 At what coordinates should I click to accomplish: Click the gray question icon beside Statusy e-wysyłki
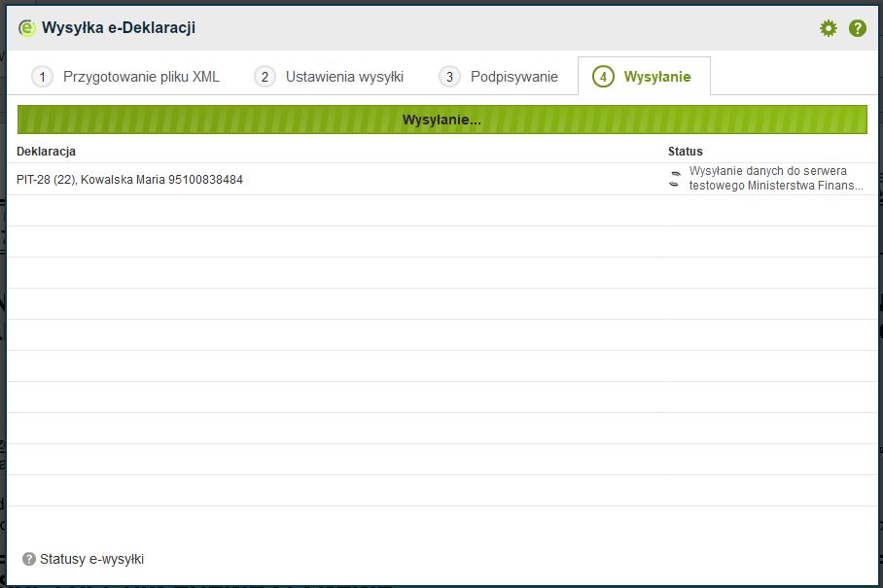click(29, 559)
